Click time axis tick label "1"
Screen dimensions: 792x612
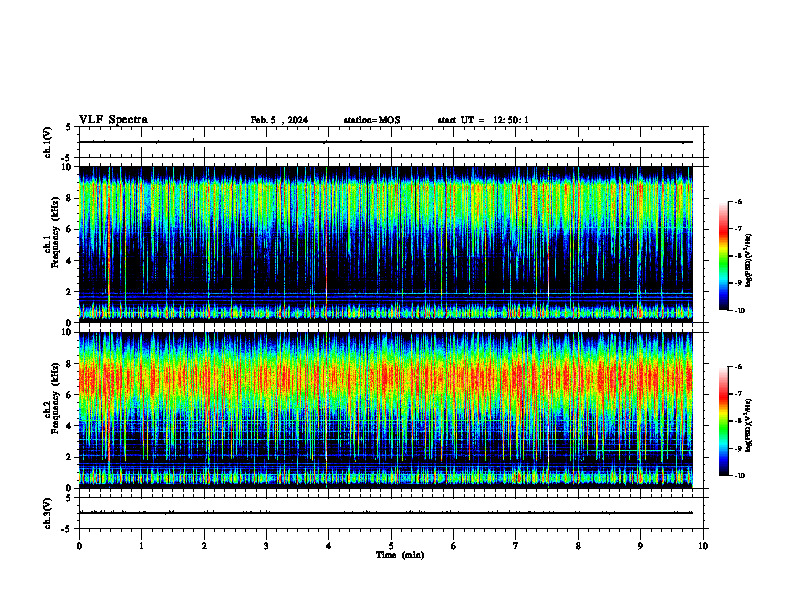point(142,546)
